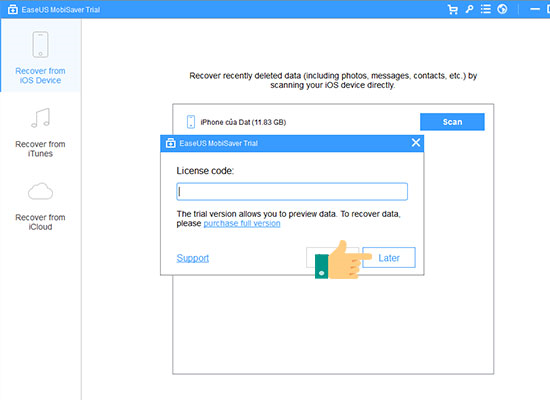Open the list menu icon
This screenshot has width=550, height=400.
[485, 9]
